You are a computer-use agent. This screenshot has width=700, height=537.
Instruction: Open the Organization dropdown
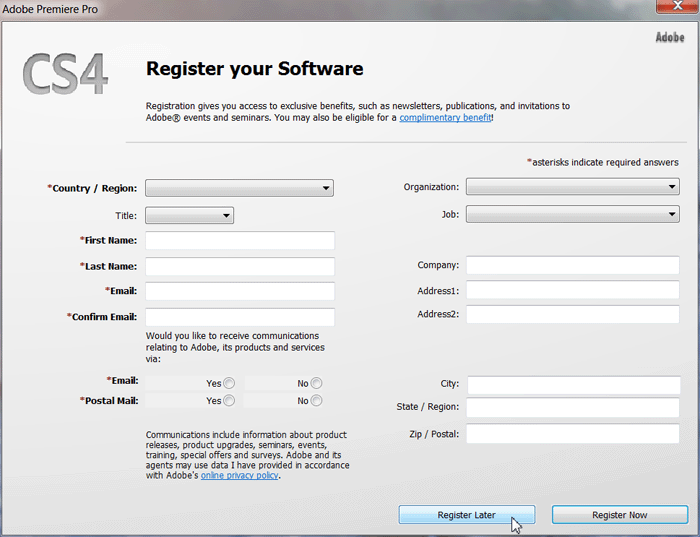pyautogui.click(x=573, y=187)
